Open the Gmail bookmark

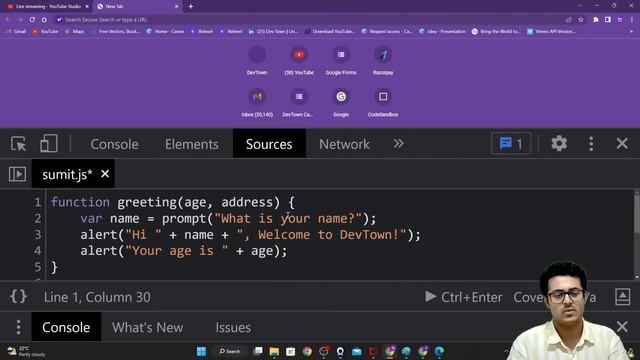pos(17,31)
